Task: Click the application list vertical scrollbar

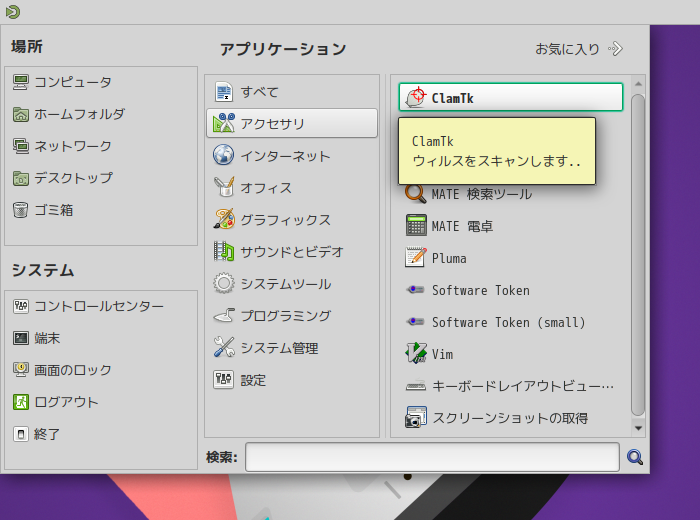Action: [638, 255]
